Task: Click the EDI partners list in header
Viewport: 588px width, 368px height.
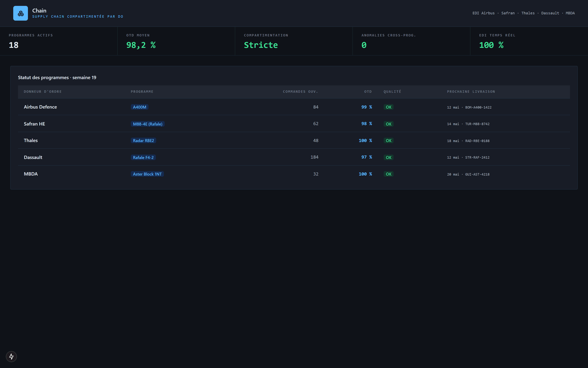Action: [523, 13]
